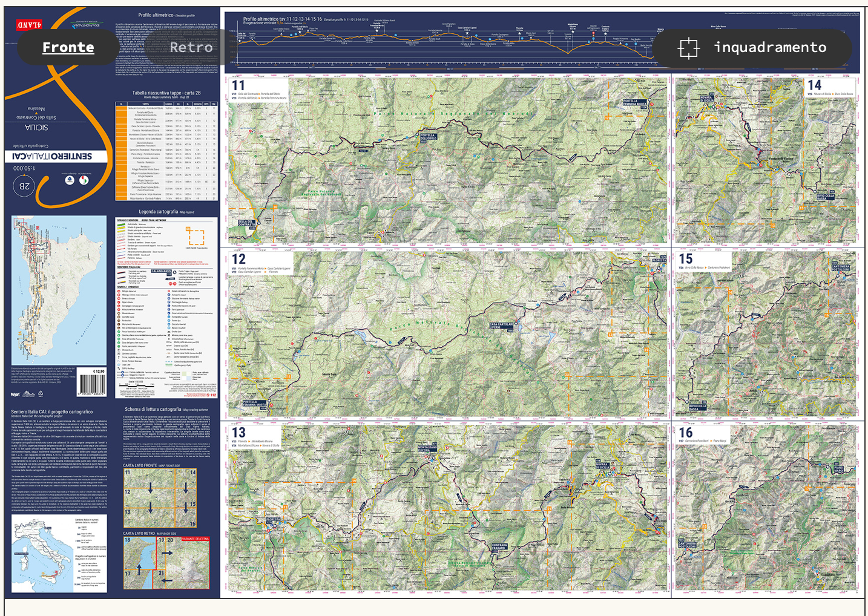Open the Carta Lato Fronte schema diagram
Viewport: 868px width, 616px height.
[160, 497]
